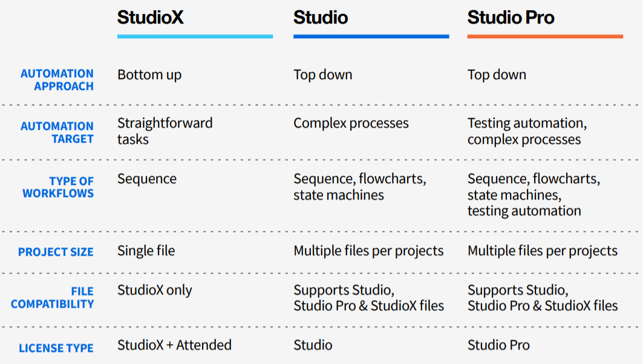This screenshot has width=643, height=364.
Task: Click the dark blue bar under Studio
Action: pos(371,36)
